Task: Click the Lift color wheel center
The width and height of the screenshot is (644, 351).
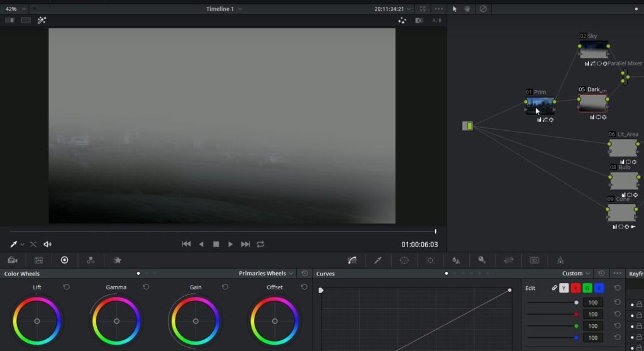Action: [37, 321]
